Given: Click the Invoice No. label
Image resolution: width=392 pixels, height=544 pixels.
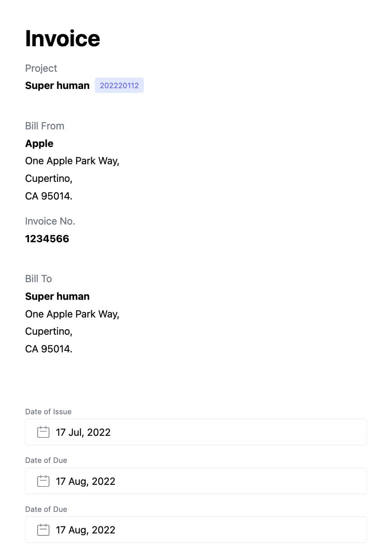Looking at the screenshot, I should click(x=50, y=221).
